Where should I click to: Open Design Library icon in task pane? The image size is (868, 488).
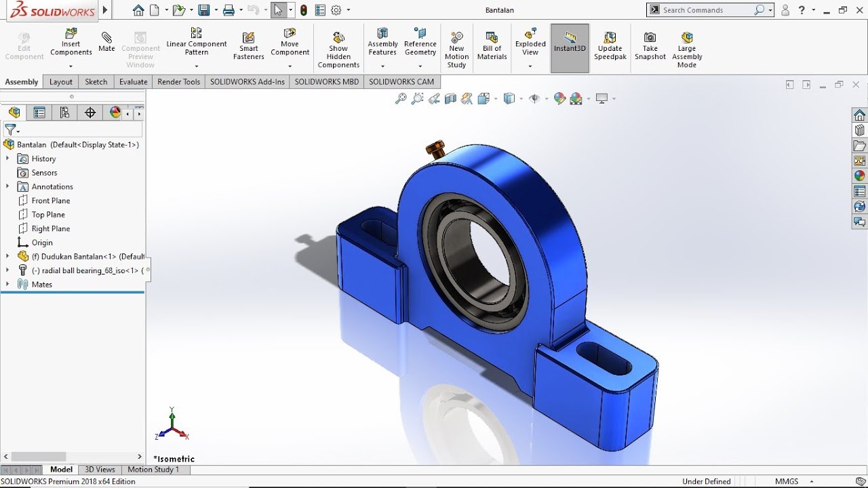860,130
